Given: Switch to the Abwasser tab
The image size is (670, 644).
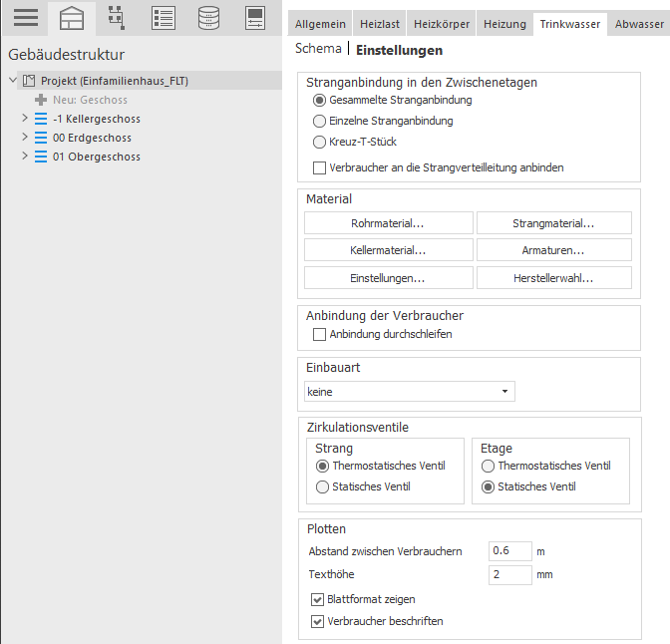Looking at the screenshot, I should tap(639, 24).
